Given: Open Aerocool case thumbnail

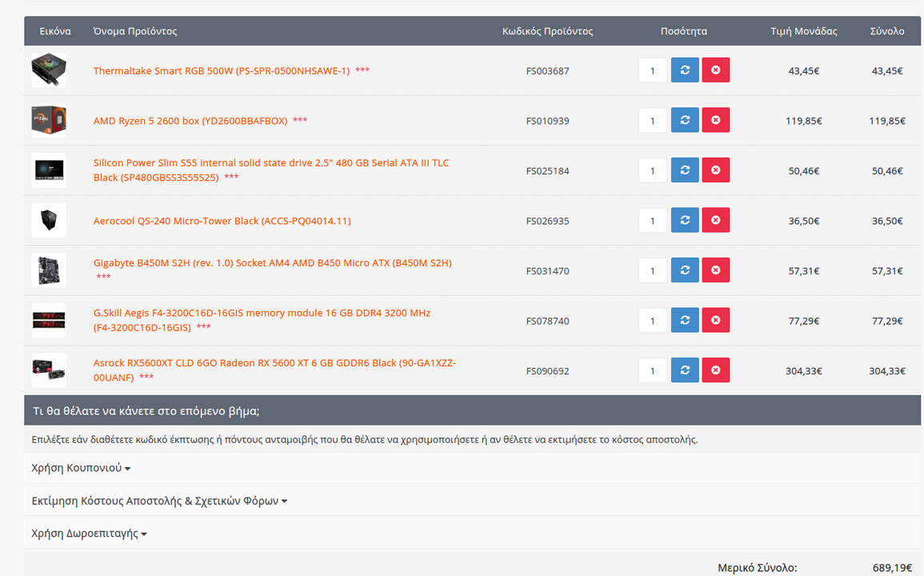Looking at the screenshot, I should coord(49,221).
